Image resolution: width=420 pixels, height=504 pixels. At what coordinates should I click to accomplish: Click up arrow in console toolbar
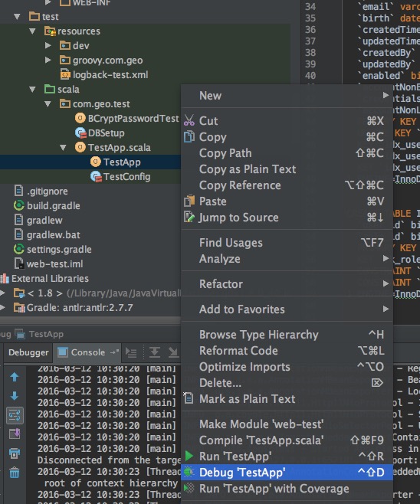[15, 377]
